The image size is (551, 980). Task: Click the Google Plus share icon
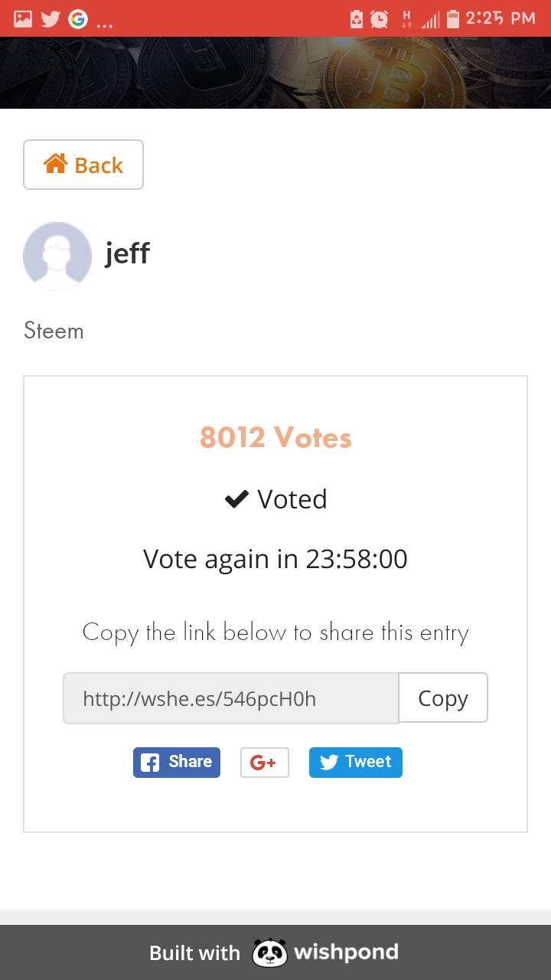coord(264,762)
